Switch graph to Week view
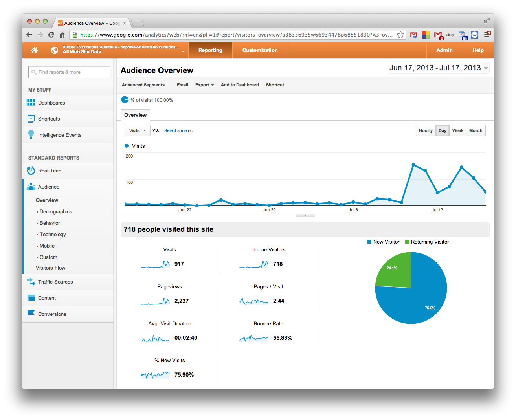The width and height of the screenshot is (516, 420). (x=457, y=130)
